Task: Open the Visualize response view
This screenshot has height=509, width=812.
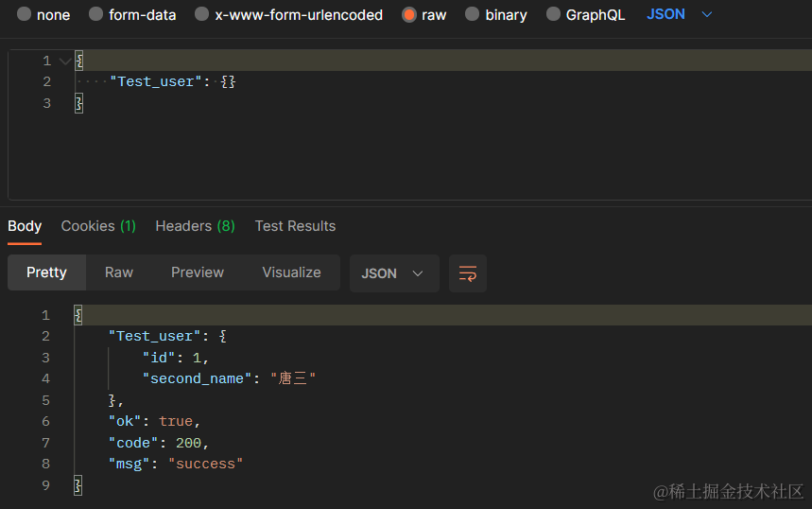Action: (x=291, y=272)
